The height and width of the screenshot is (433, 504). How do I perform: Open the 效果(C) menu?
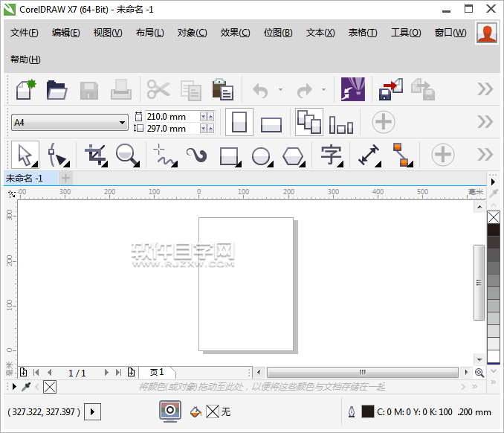235,33
